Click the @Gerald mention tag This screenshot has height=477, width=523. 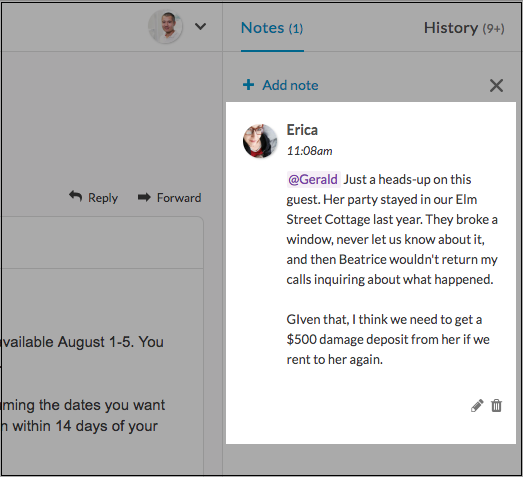[313, 179]
